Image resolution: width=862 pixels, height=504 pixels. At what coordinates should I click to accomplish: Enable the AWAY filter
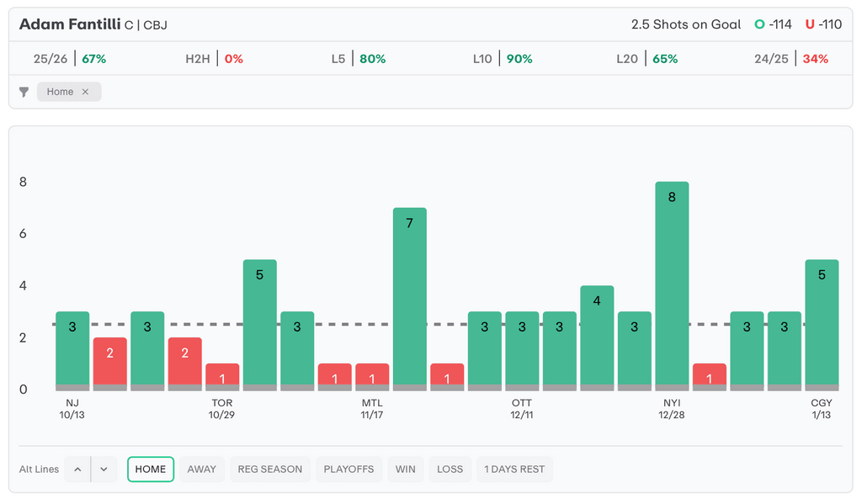[x=202, y=470]
